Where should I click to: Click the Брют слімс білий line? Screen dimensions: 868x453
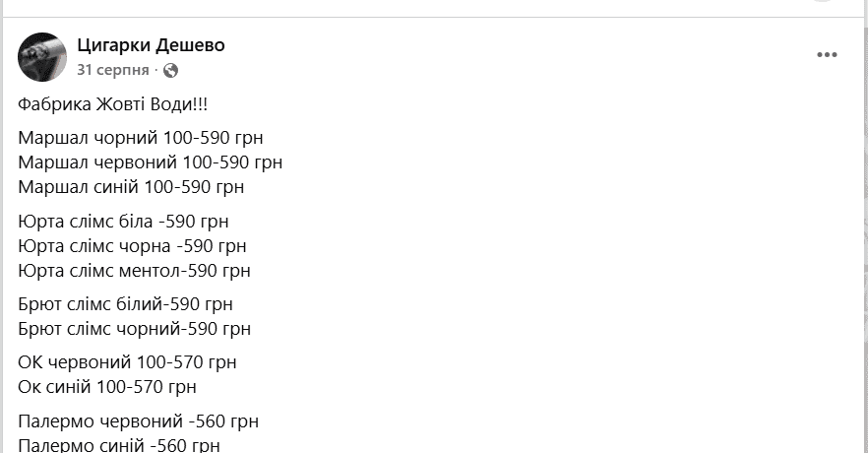coord(125,303)
